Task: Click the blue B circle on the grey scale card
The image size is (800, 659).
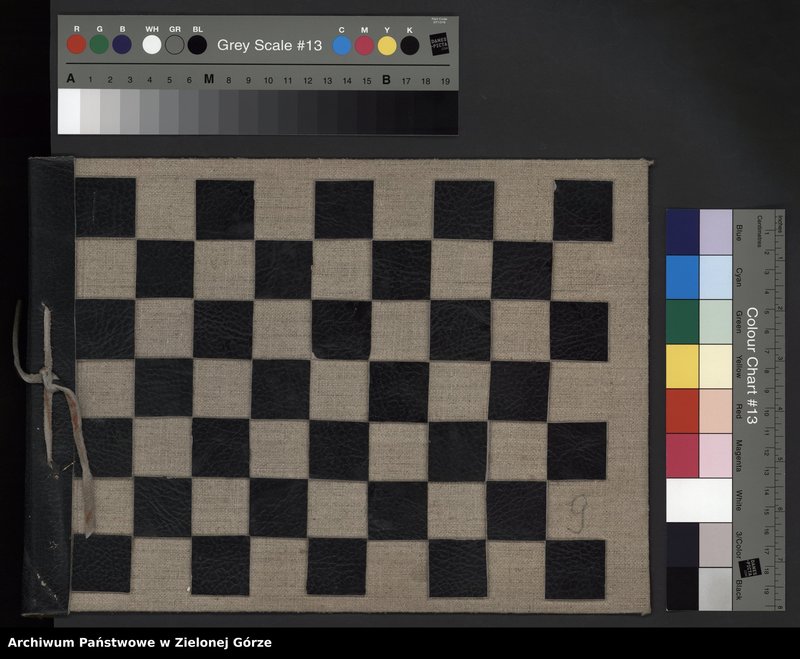Action: [122, 45]
